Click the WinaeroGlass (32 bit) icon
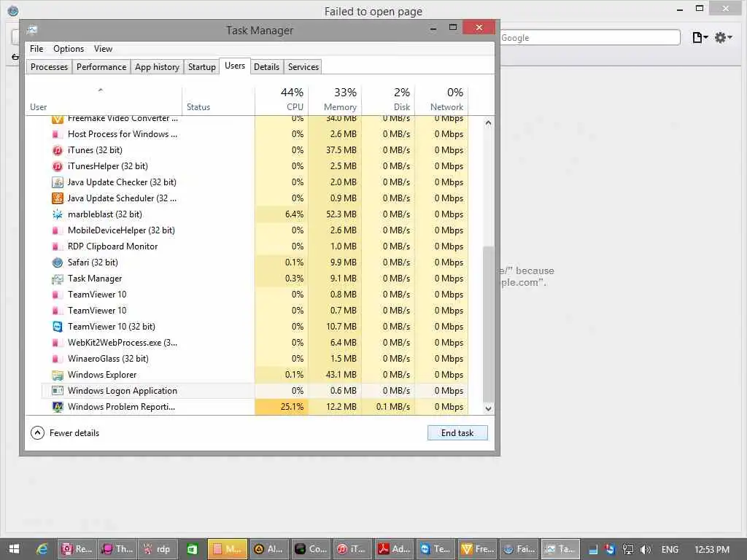The width and height of the screenshot is (747, 560). click(55, 359)
